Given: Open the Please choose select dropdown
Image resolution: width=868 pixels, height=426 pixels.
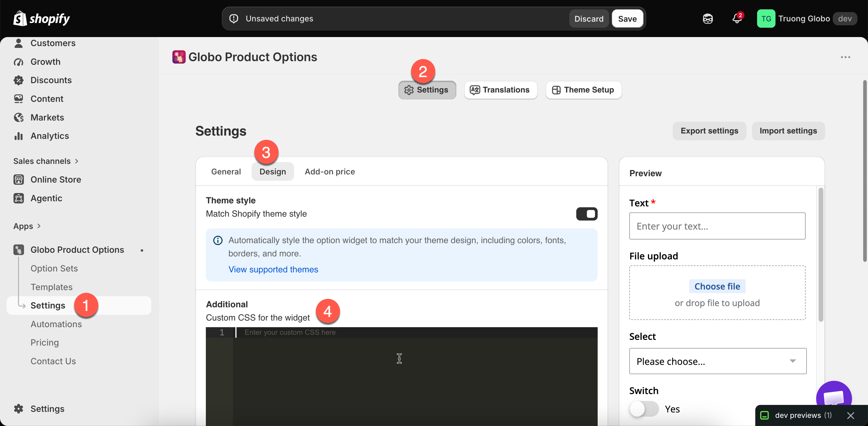Looking at the screenshot, I should click(x=717, y=361).
